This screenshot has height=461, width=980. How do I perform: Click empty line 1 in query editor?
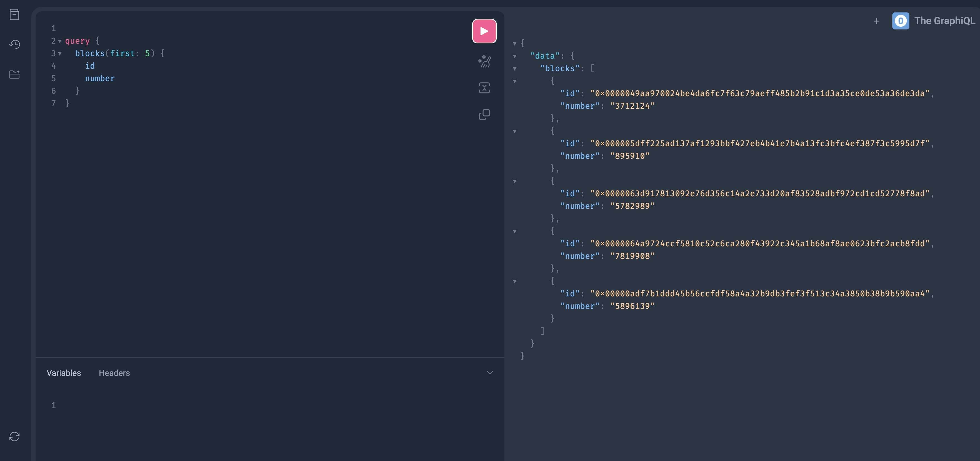266,28
